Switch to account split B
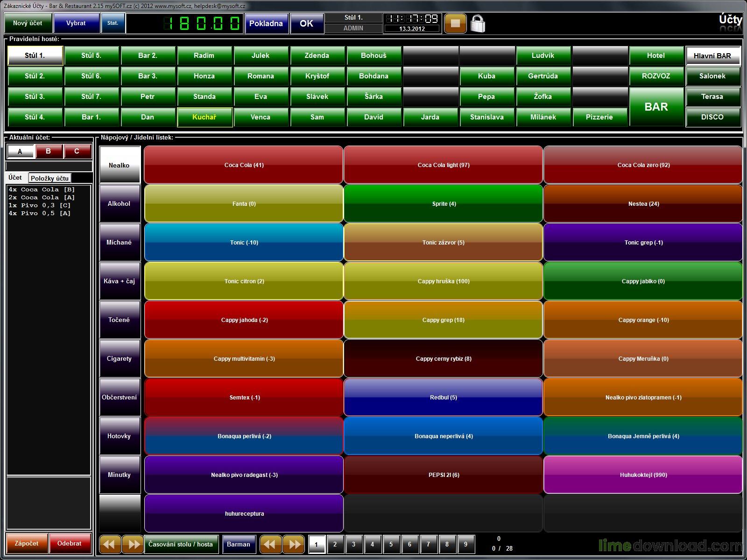This screenshot has width=747, height=560. point(48,151)
